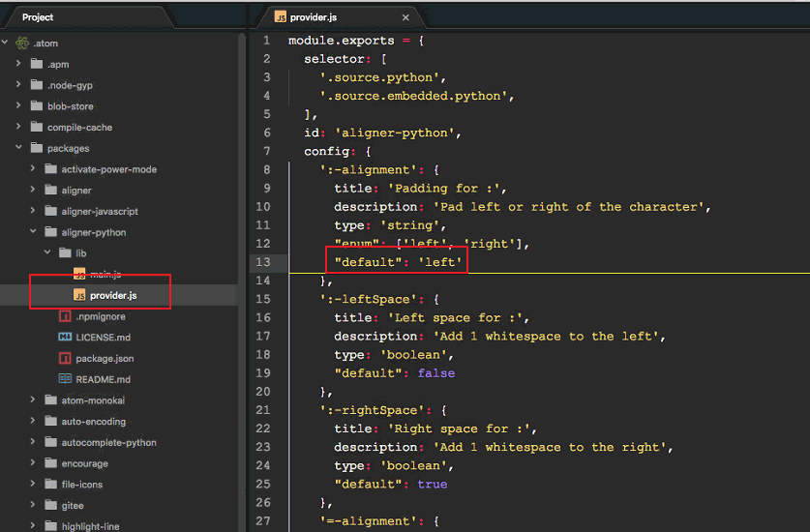Close the provider.js tab

[405, 17]
